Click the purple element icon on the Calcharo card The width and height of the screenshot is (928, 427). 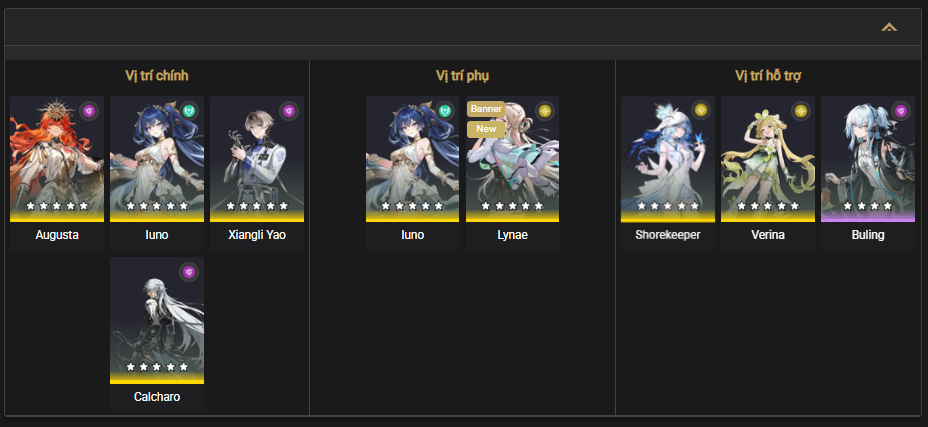pyautogui.click(x=189, y=272)
